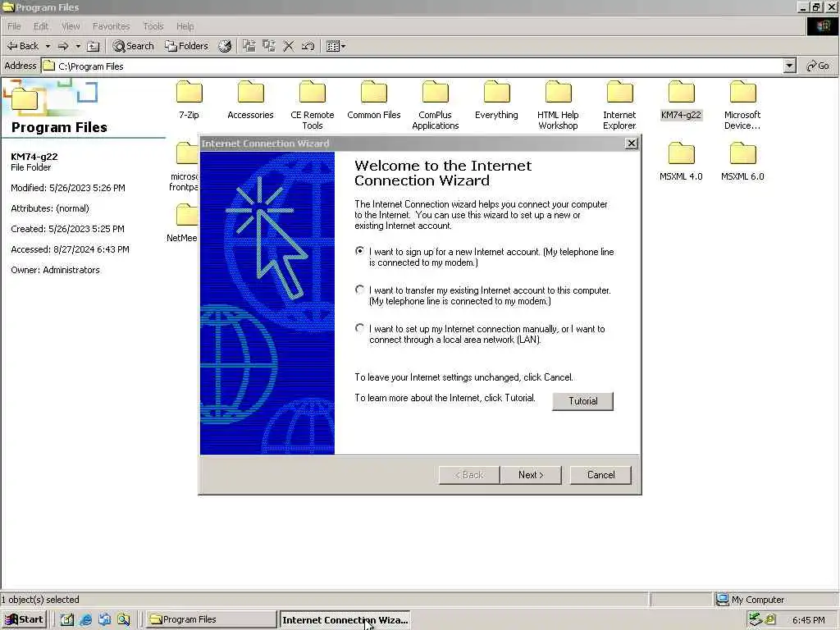Open the Start menu

coord(25,619)
